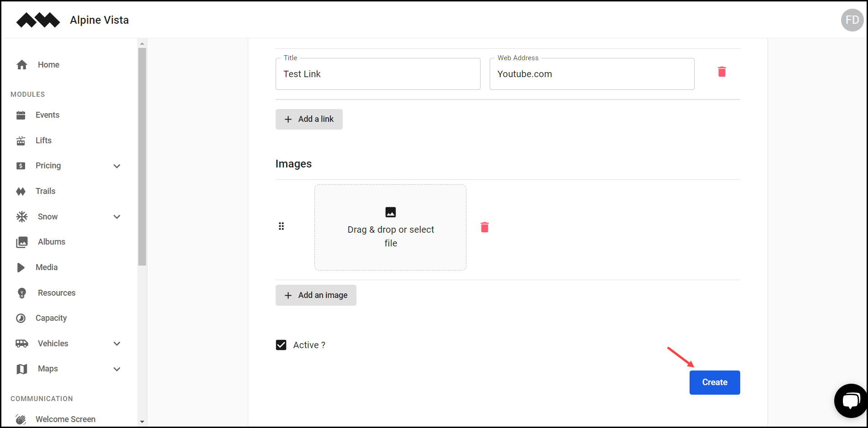This screenshot has height=428, width=868.
Task: Click Add a link button
Action: (x=309, y=119)
